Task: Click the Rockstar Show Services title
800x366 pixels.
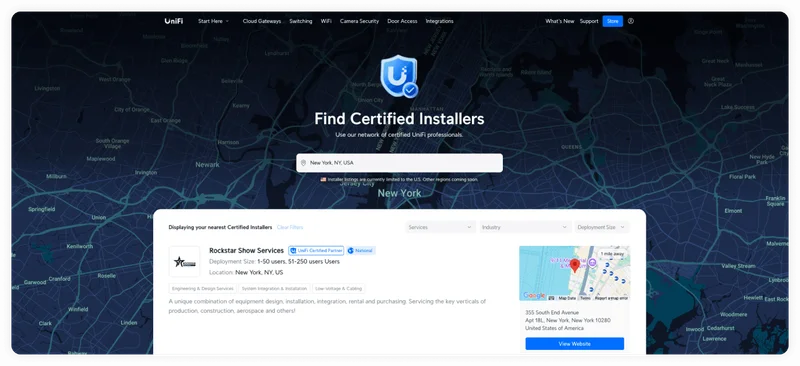Action: pos(246,251)
